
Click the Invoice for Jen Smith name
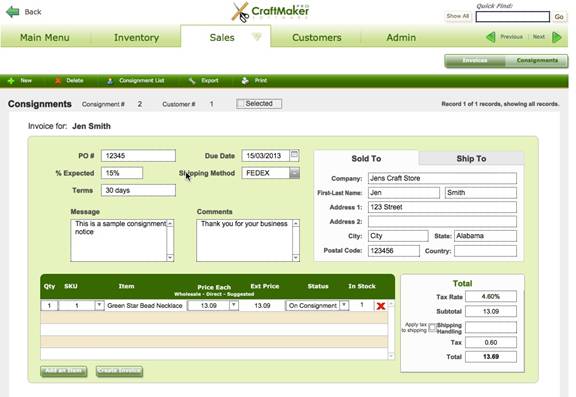(91, 126)
